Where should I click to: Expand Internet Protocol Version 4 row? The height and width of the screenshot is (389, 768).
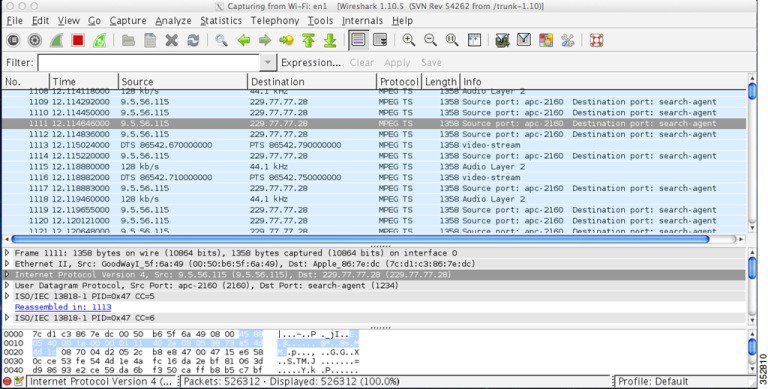click(x=7, y=274)
